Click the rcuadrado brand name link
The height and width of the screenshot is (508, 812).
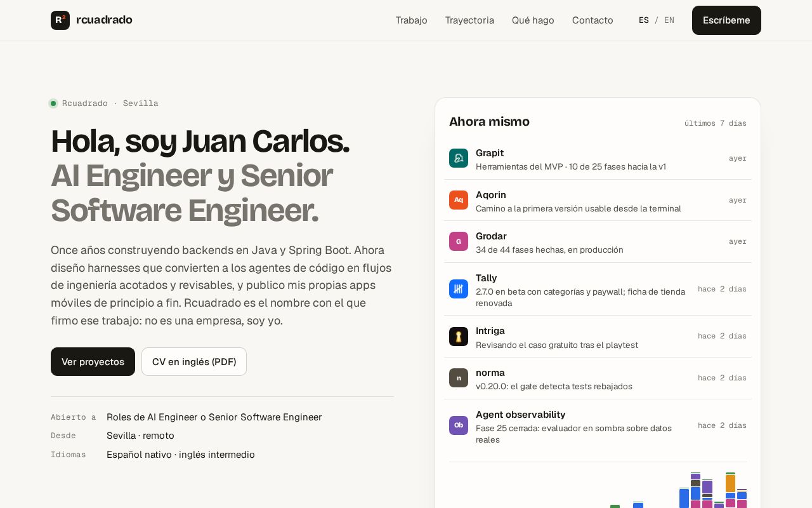click(x=104, y=20)
